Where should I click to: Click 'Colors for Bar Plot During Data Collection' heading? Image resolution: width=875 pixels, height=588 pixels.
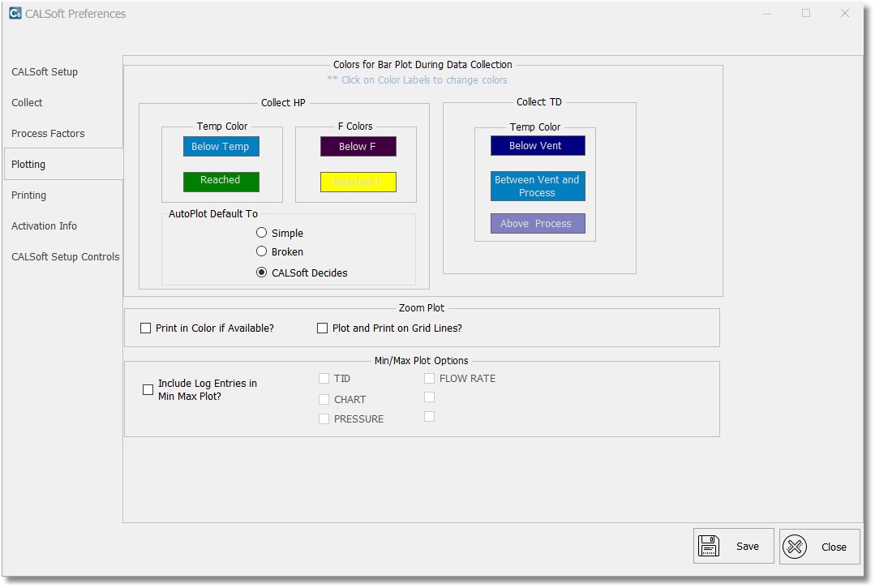(422, 65)
